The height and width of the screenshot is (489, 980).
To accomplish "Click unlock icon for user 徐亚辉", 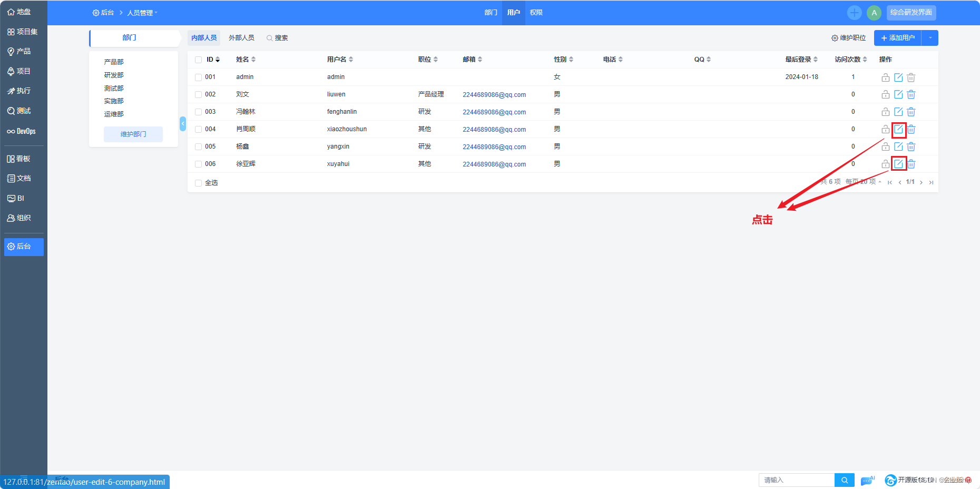I will 886,164.
